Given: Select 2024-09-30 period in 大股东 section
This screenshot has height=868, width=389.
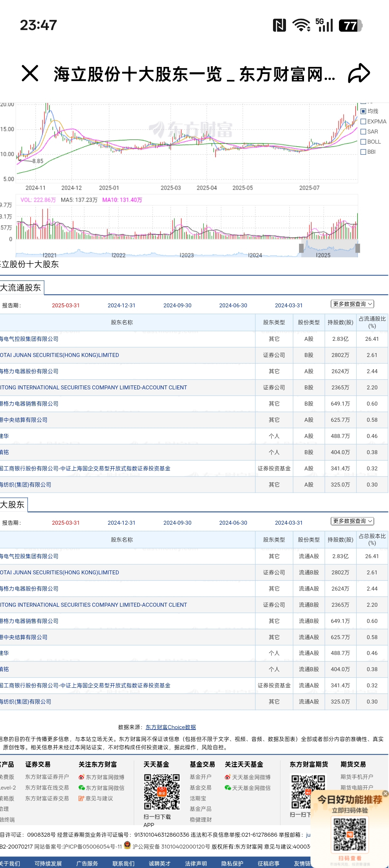Looking at the screenshot, I should pyautogui.click(x=177, y=523).
